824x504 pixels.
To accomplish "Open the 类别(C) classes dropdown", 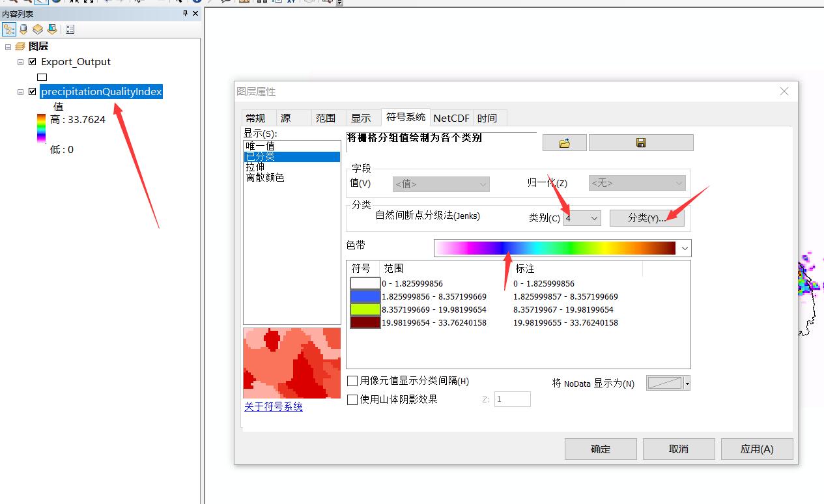I will tap(594, 217).
